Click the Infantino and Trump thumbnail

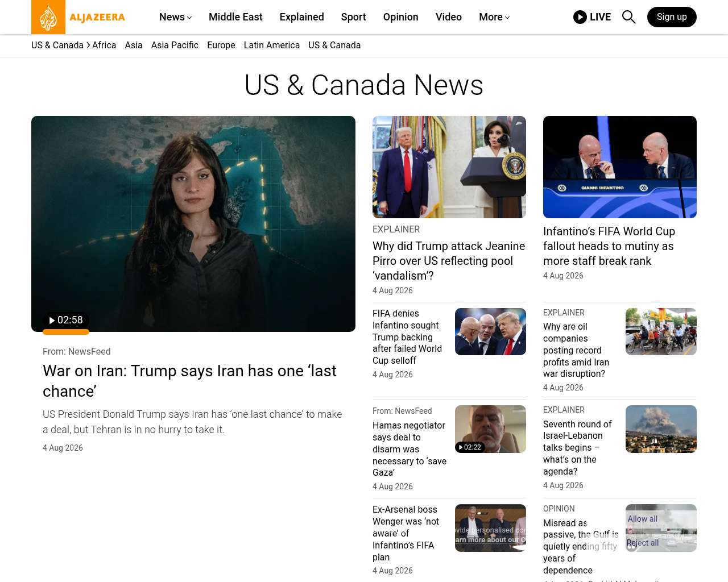pos(490,331)
